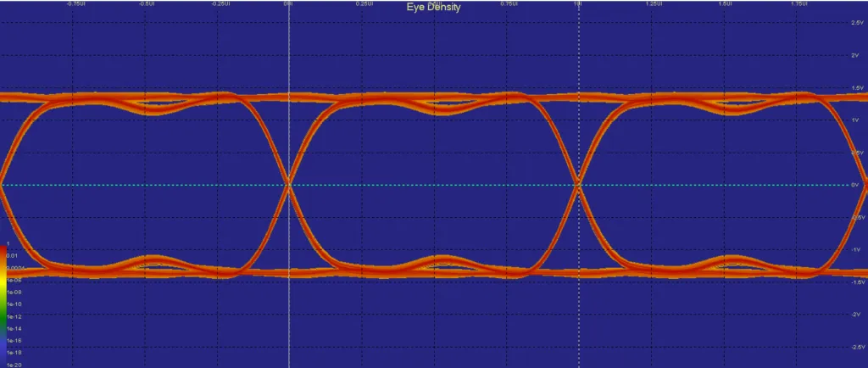Click the 2.5V voltage axis label
The width and height of the screenshot is (868, 368).
(856, 23)
